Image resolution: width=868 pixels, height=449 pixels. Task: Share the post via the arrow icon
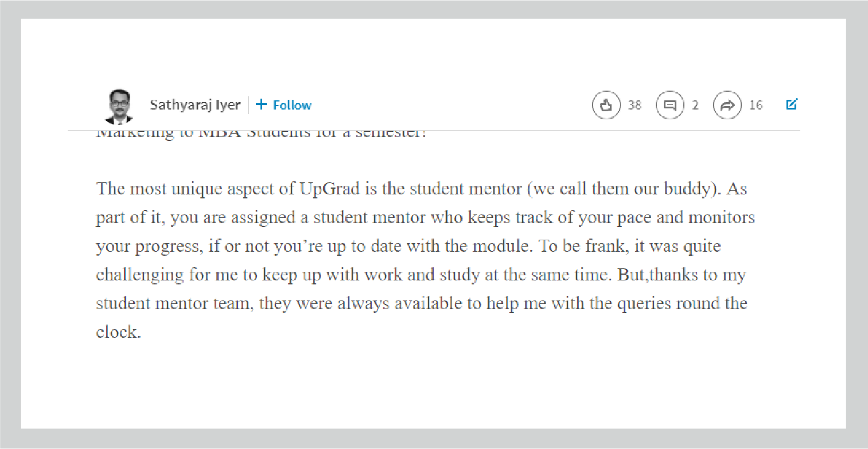click(x=727, y=106)
